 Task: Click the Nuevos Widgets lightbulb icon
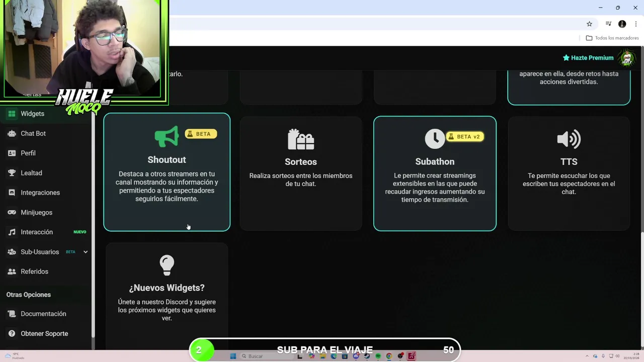[x=167, y=265]
